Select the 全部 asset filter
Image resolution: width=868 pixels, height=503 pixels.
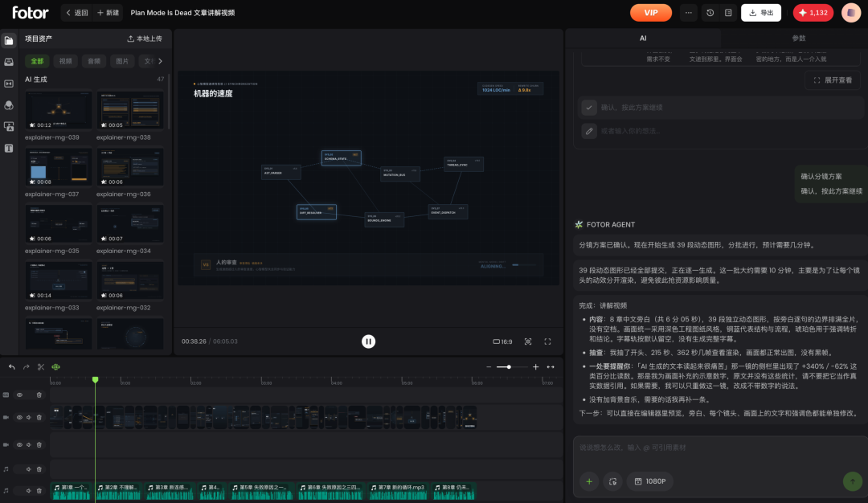pos(37,61)
